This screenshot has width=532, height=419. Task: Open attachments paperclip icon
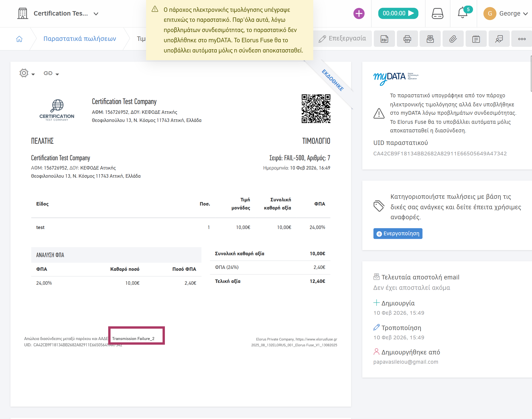click(x=453, y=39)
